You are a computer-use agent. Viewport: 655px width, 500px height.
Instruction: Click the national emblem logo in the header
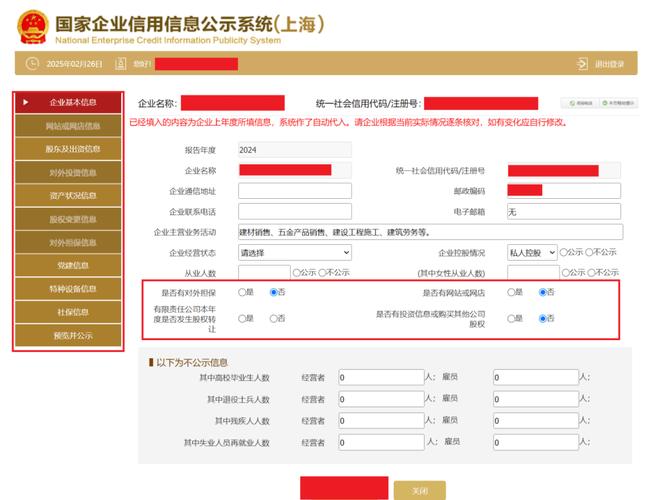click(33, 27)
